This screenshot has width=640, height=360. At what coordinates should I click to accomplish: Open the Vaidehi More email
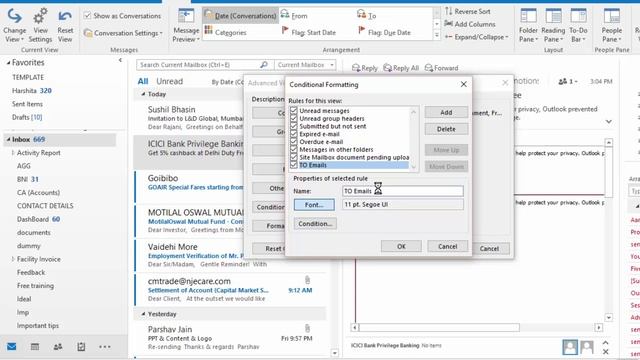(190, 255)
